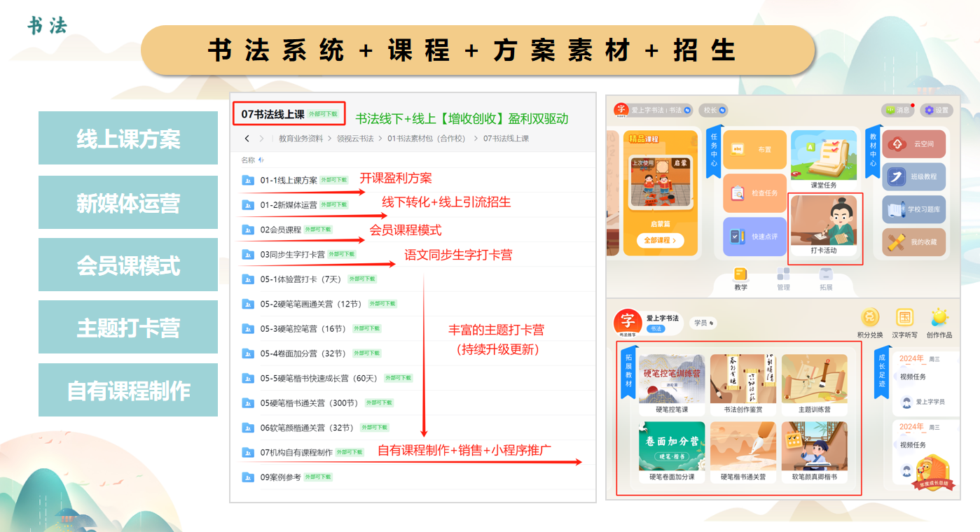Viewport: 980px width, 532px height.
Task: Open folder 03同步生字打卡营
Action: coord(292,254)
